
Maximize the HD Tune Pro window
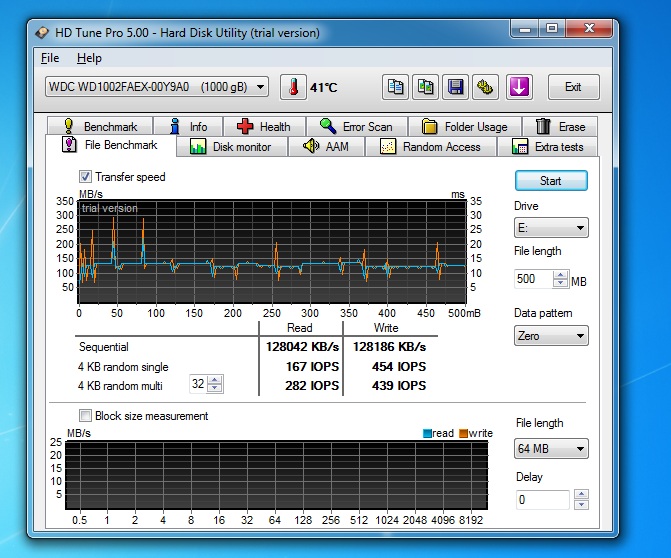click(552, 30)
